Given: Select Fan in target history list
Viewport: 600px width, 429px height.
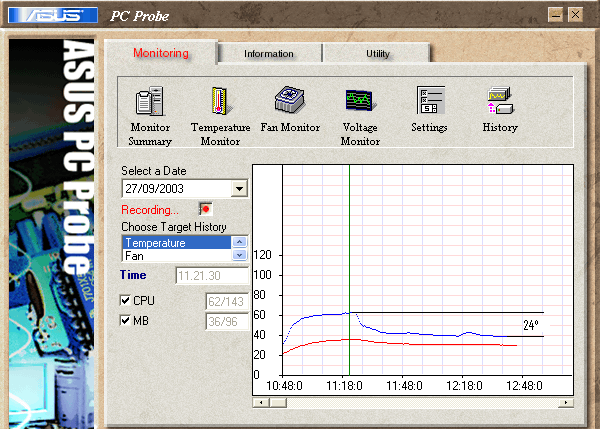Looking at the screenshot, I should pos(176,256).
